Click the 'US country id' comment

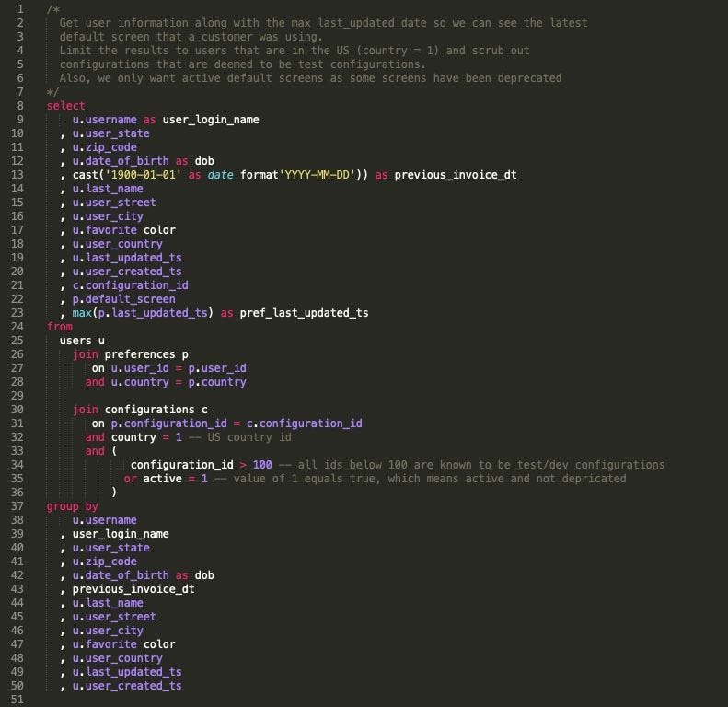pos(249,437)
